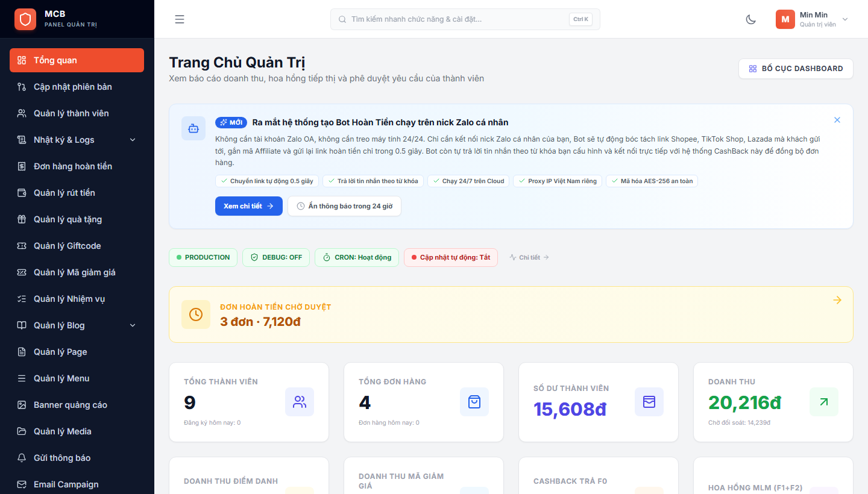Click the folder icon beside Quản lý Media
The height and width of the screenshot is (494, 868).
tap(22, 431)
